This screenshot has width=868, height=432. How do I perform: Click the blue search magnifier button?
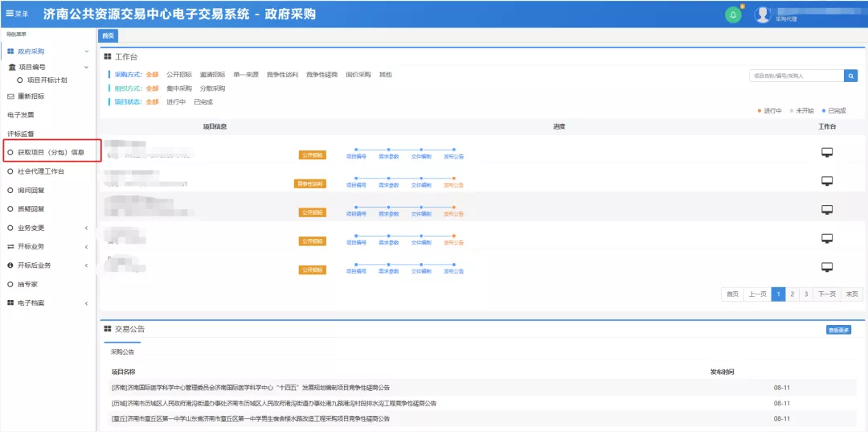point(850,76)
